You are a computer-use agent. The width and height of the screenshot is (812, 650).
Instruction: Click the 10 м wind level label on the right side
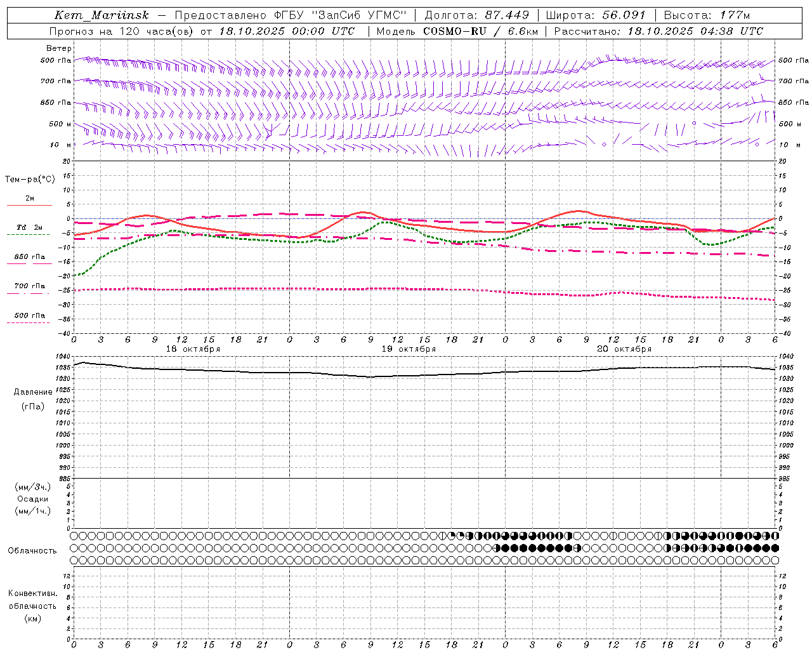(x=789, y=145)
